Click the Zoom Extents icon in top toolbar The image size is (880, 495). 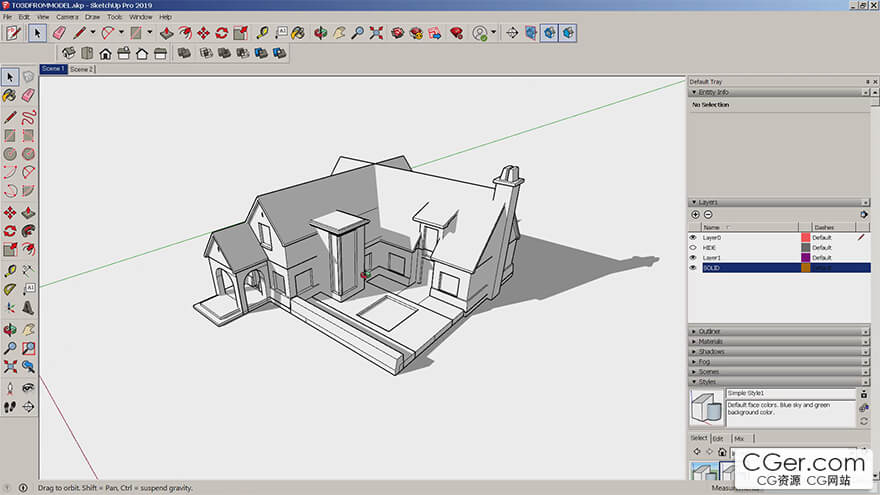pyautogui.click(x=376, y=33)
